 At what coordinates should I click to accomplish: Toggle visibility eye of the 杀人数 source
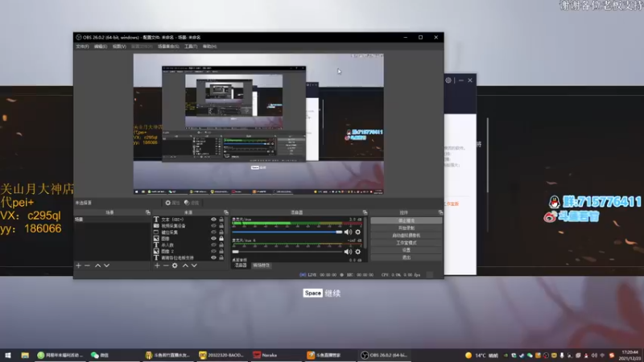213,245
